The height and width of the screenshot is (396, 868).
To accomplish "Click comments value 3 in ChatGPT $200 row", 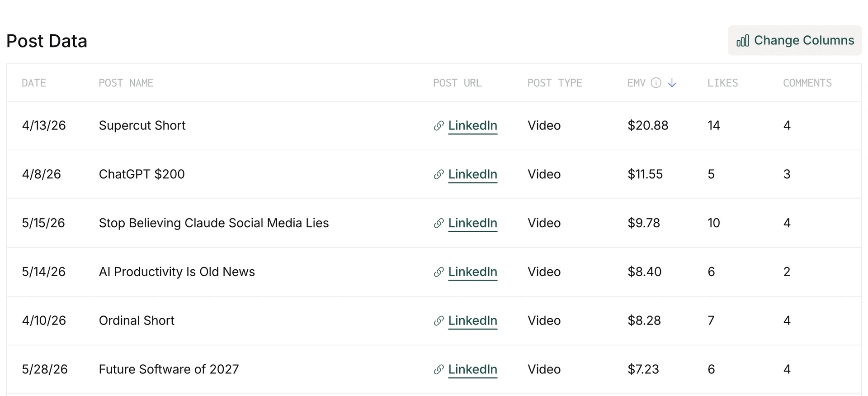I will [x=787, y=174].
